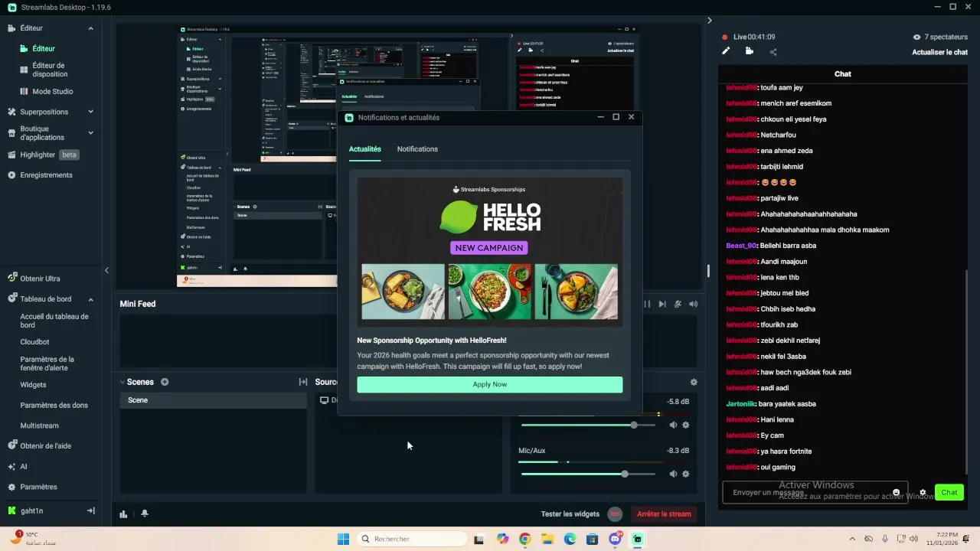The width and height of the screenshot is (980, 551).
Task: Open the Cloudbot page
Action: coord(34,342)
